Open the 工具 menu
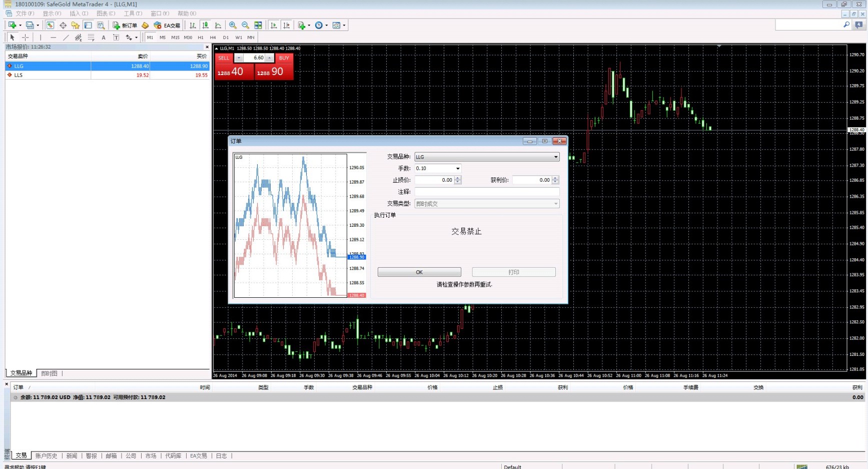This screenshot has width=868, height=469. [133, 14]
